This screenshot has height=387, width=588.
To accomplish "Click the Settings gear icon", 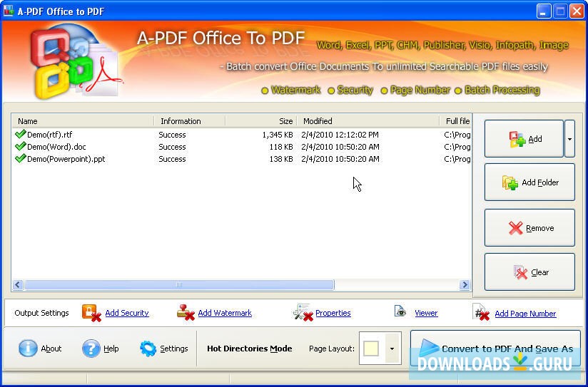I will (x=148, y=349).
